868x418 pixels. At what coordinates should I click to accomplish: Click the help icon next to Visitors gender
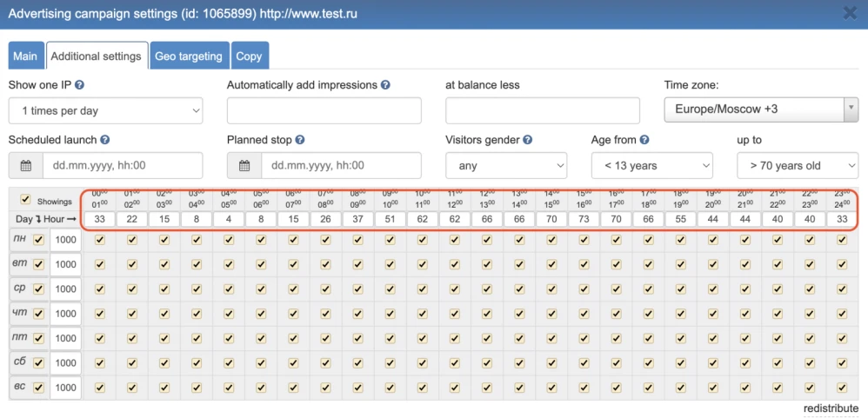(x=528, y=140)
